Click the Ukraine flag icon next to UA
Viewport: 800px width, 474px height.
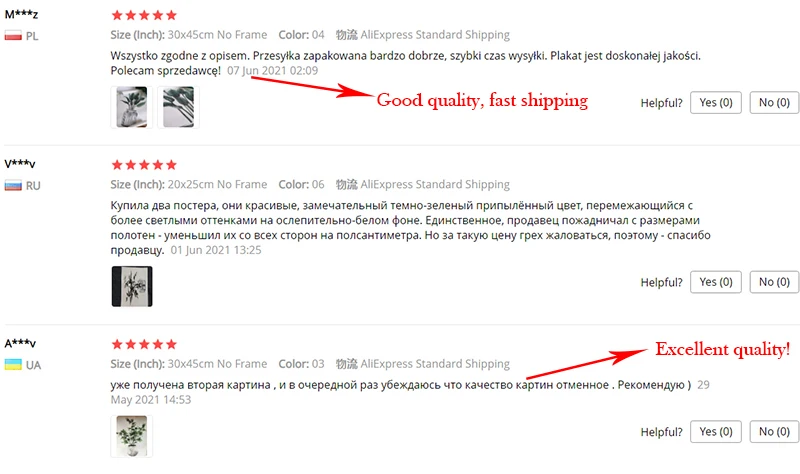13,365
